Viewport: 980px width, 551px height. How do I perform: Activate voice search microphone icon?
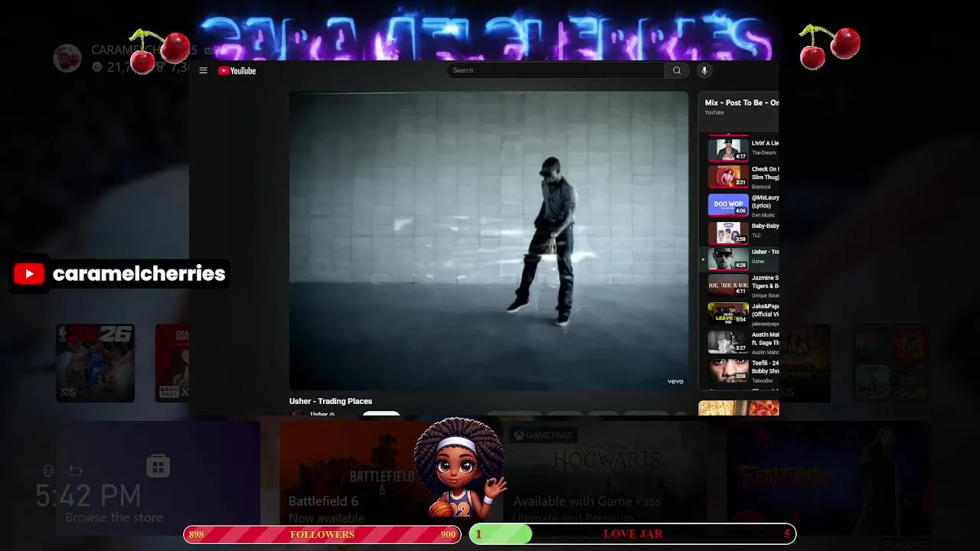pyautogui.click(x=704, y=70)
